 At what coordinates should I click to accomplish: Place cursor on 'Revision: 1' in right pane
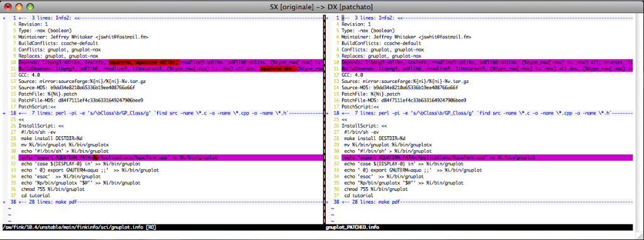coord(357,25)
